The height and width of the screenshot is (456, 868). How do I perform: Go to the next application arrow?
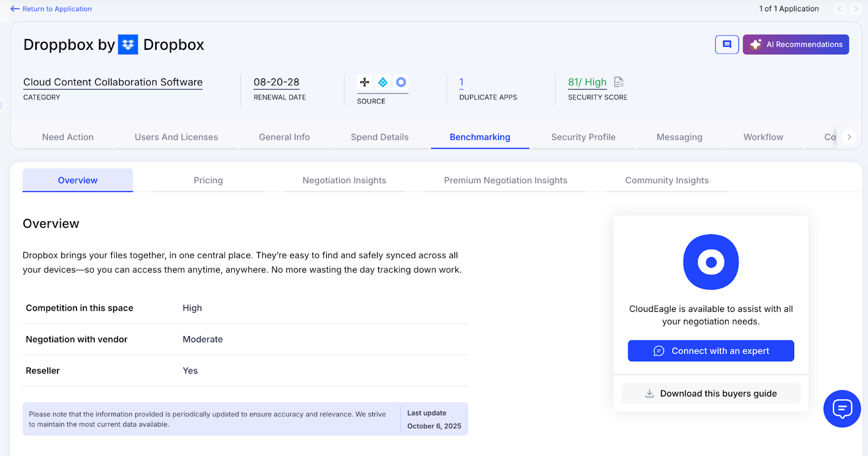point(856,9)
